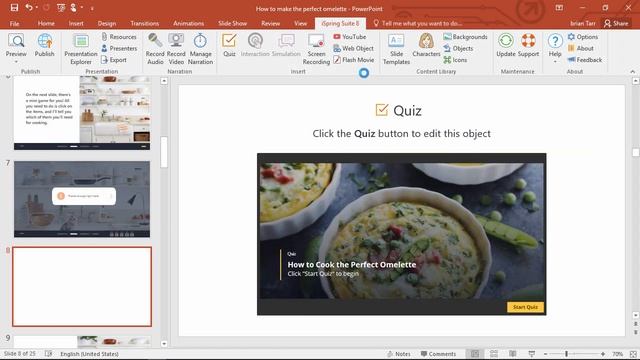Select slide 8 blank thumbnail
This screenshot has height=360, width=640.
coord(82,287)
